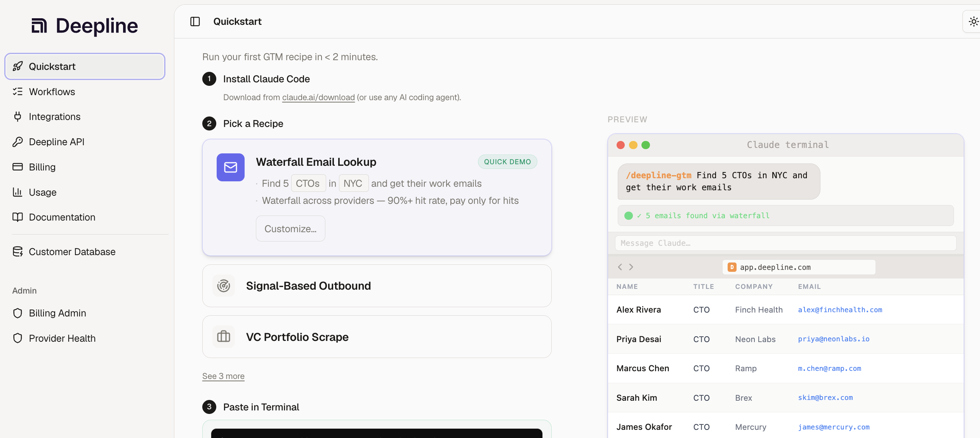Click the Customize... button
The image size is (980, 438).
click(x=290, y=229)
